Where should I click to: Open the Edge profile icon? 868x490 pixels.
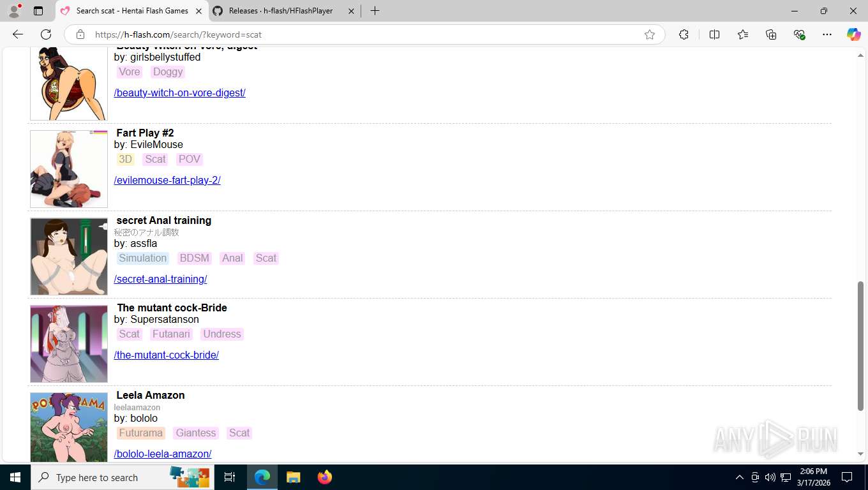tap(14, 11)
